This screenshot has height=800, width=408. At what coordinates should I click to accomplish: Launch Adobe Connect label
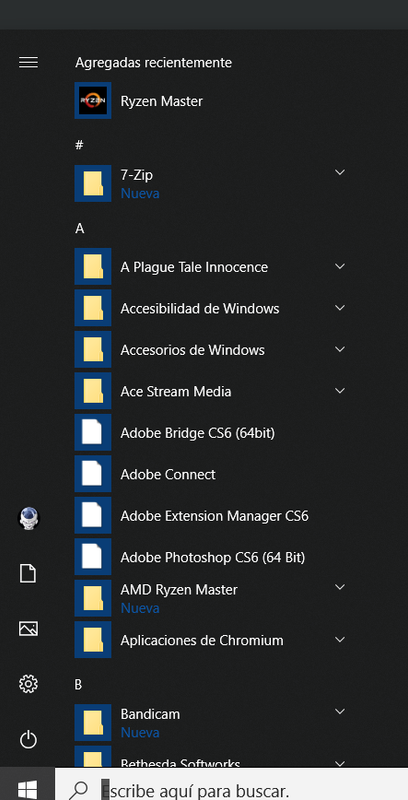(x=168, y=474)
